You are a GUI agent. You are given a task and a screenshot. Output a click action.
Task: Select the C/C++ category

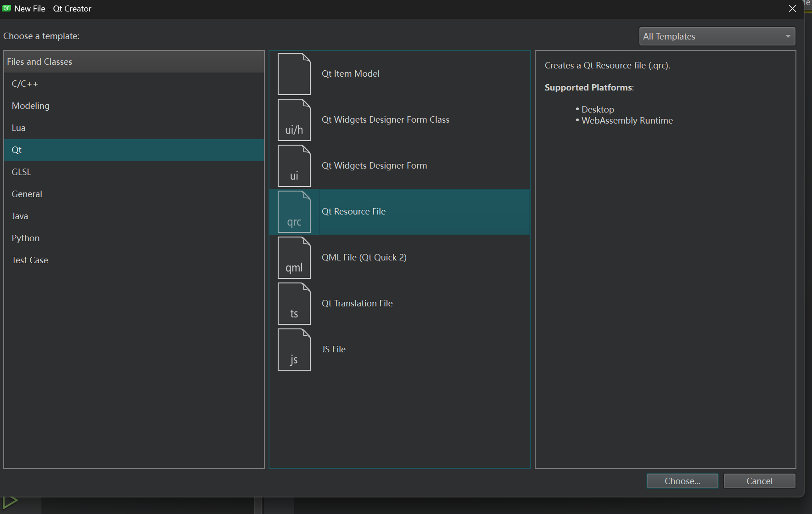point(25,84)
